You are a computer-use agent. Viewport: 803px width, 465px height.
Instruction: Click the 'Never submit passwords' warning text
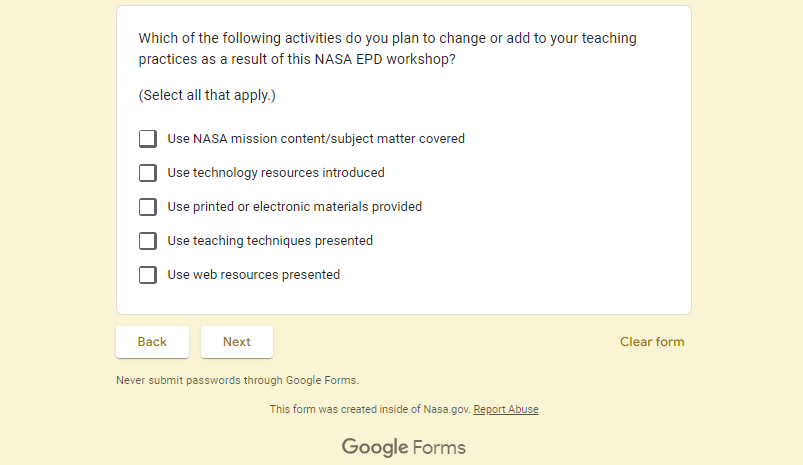[x=237, y=380]
